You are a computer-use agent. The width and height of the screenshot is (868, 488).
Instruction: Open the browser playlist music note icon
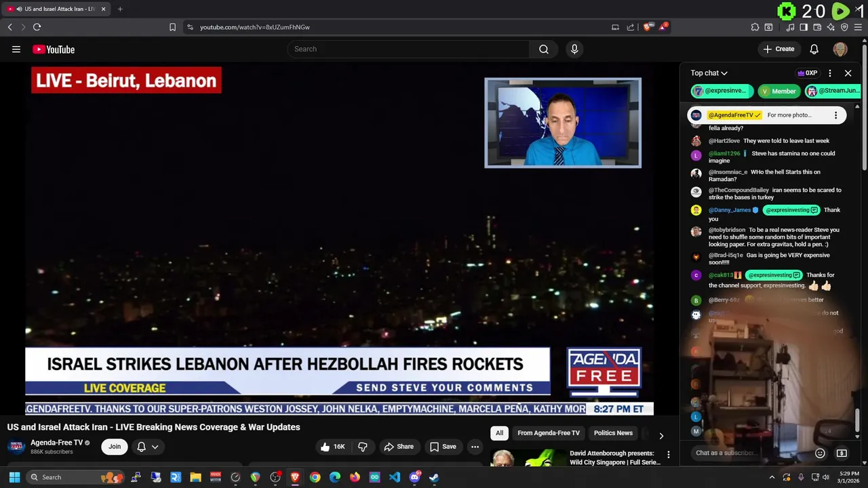pos(790,27)
